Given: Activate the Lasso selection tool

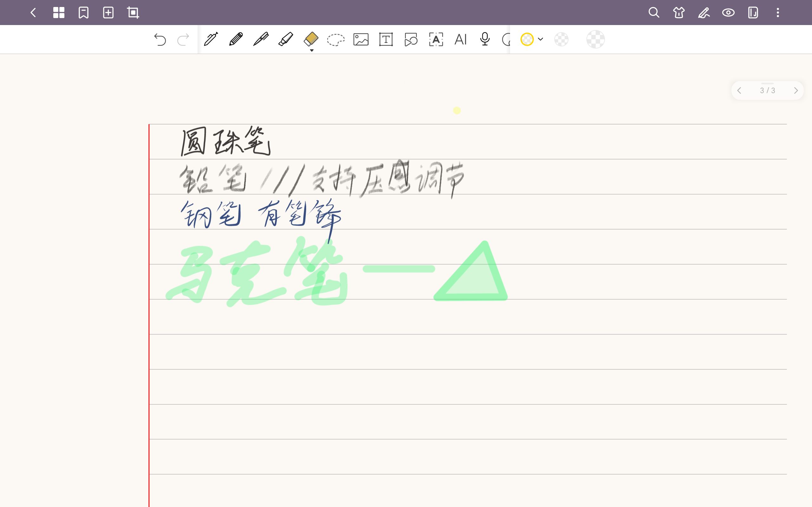Looking at the screenshot, I should [x=336, y=39].
